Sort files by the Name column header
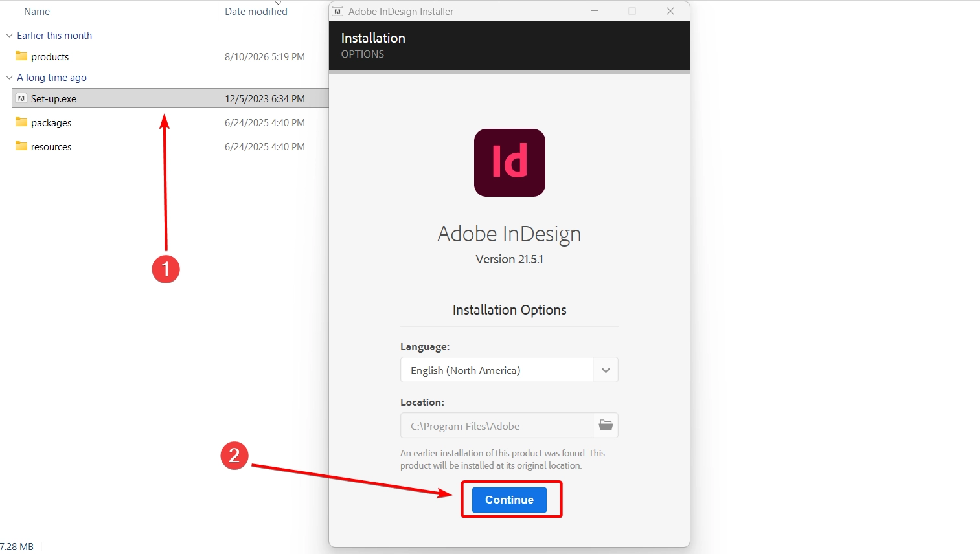The image size is (980, 554). pos(37,11)
